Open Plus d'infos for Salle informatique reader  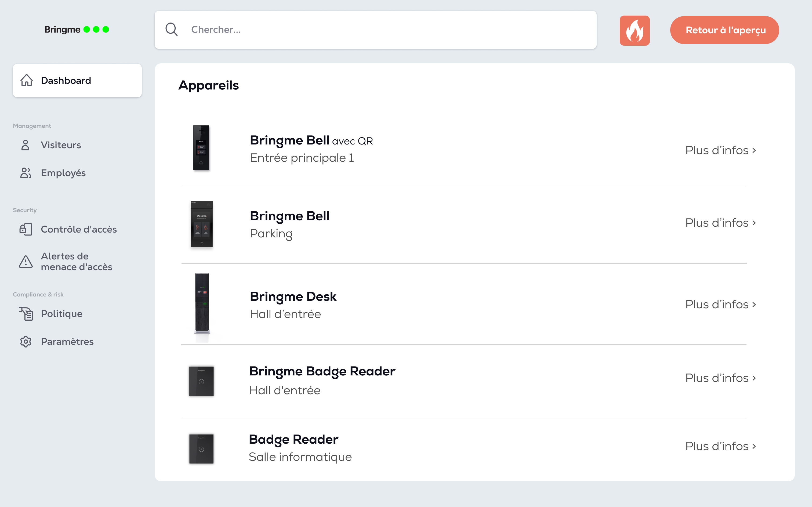(x=720, y=446)
